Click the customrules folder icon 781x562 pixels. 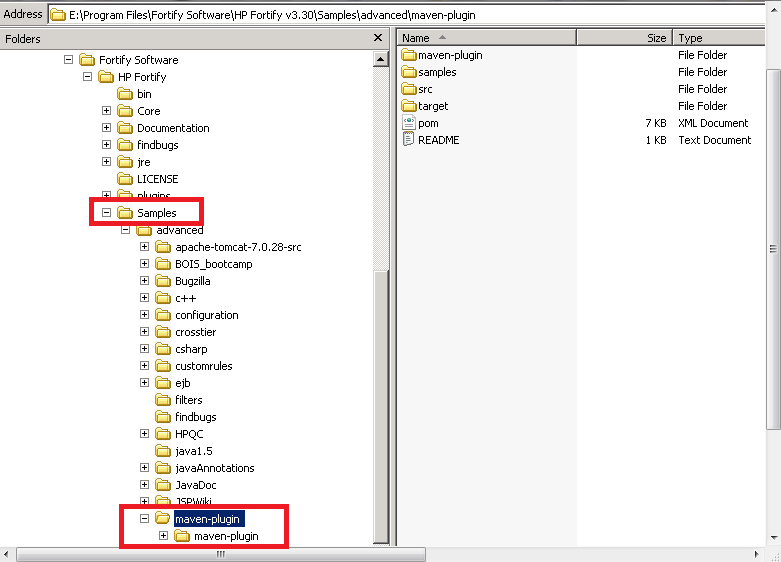pyautogui.click(x=163, y=366)
